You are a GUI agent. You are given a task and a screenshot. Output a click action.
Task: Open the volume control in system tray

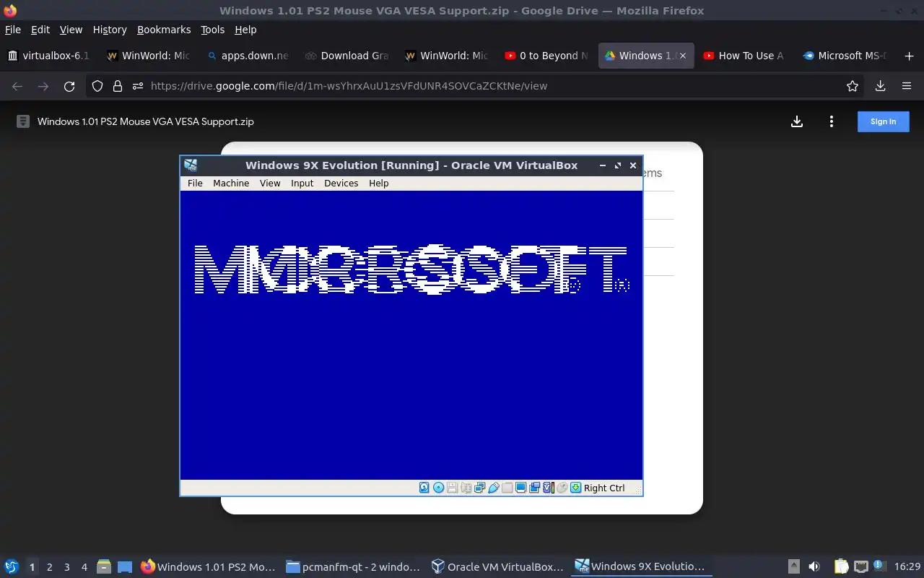point(814,566)
